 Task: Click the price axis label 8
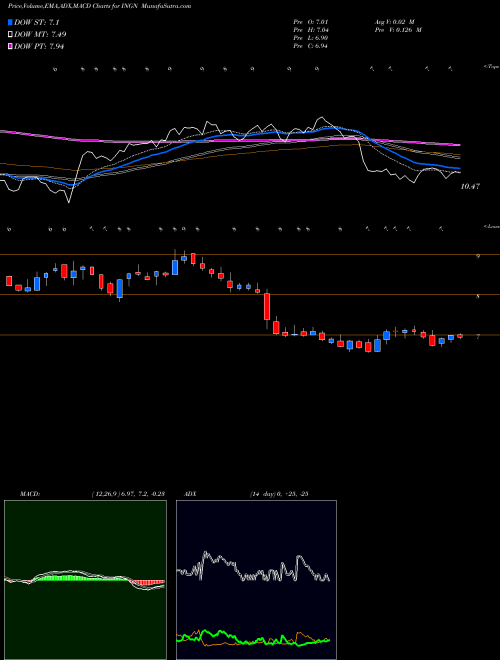[x=478, y=296]
